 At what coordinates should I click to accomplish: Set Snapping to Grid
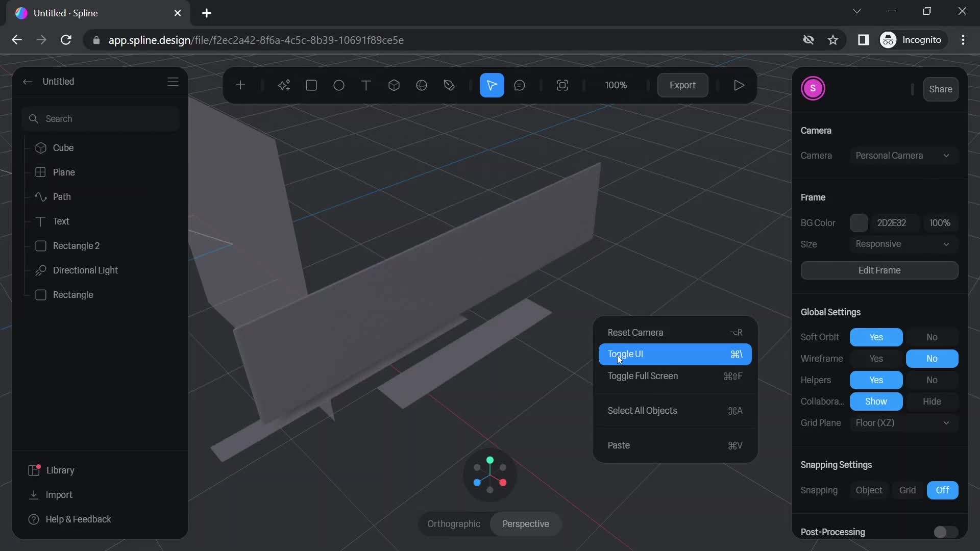coord(908,490)
